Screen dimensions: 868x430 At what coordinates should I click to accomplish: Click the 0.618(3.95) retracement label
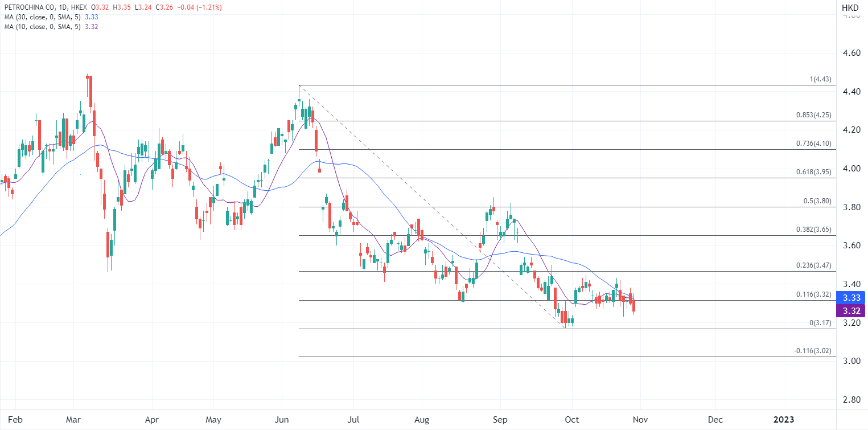click(813, 172)
